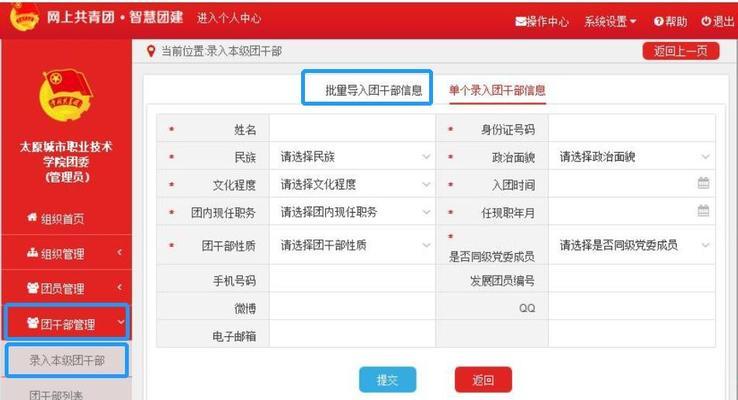
Task: Click the org chart icon beside 组织管理
Action: 32,253
